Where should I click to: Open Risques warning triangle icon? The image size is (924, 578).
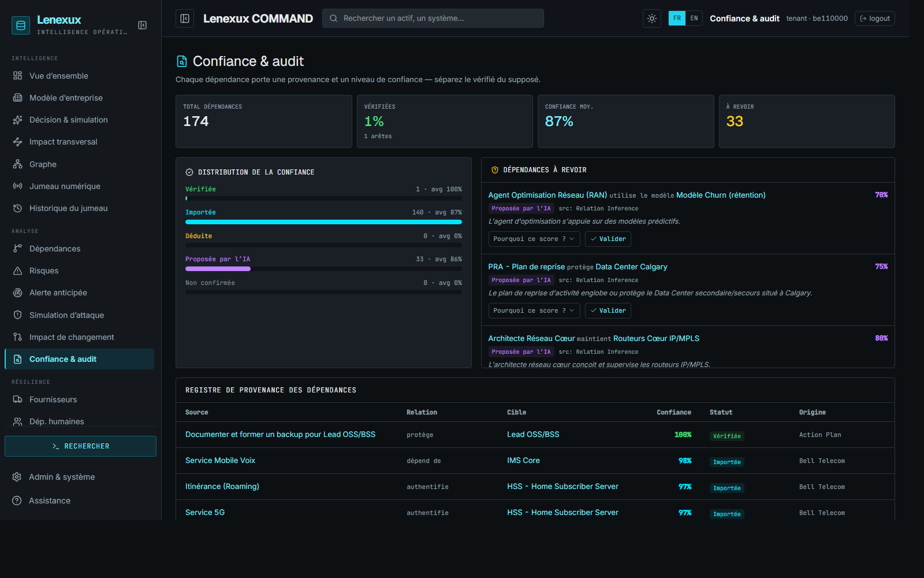17,271
